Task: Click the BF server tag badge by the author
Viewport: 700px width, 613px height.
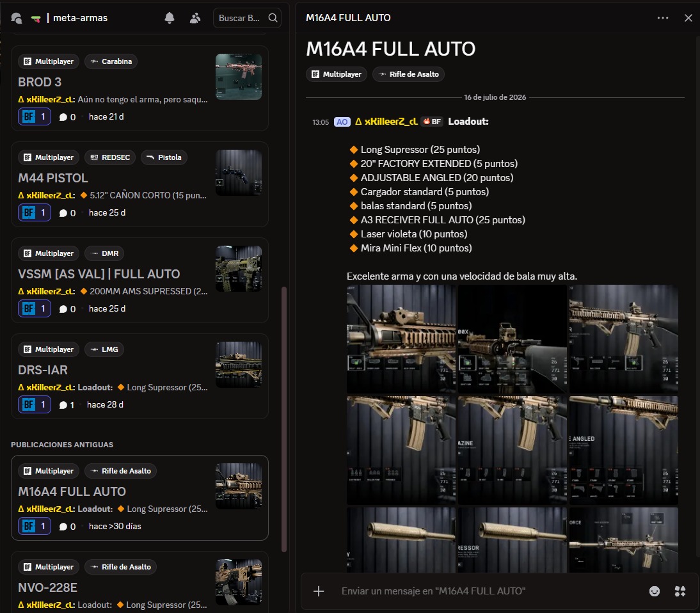Action: click(432, 122)
